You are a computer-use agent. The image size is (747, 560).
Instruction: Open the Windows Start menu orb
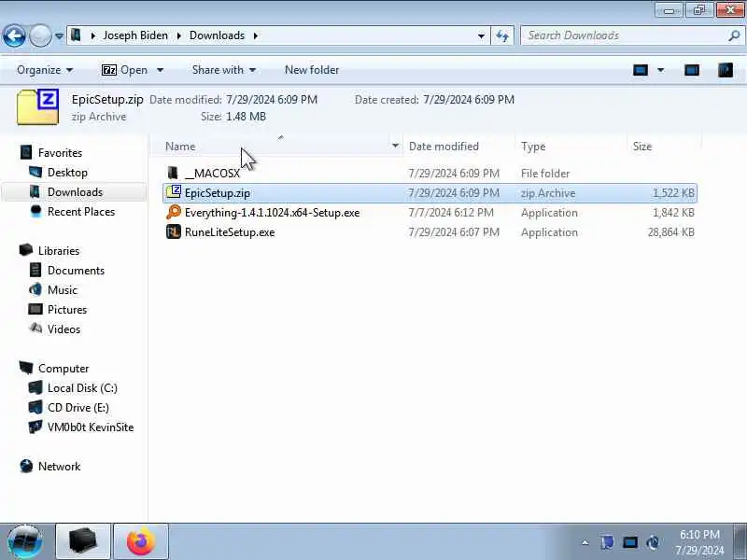25,541
